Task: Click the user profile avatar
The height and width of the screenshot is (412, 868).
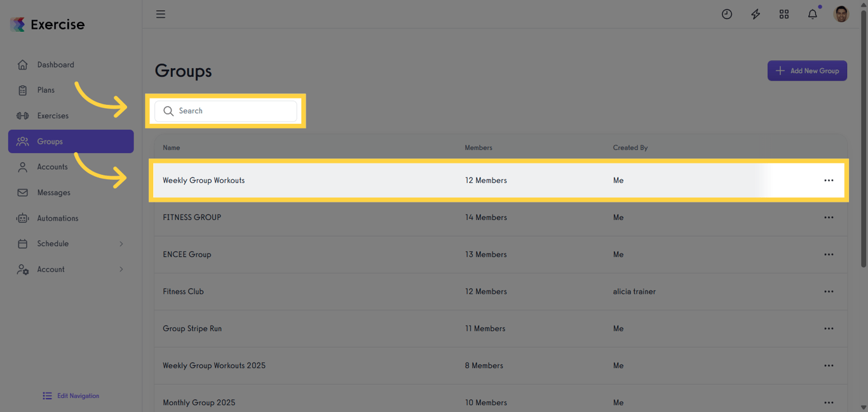Action: [x=841, y=13]
